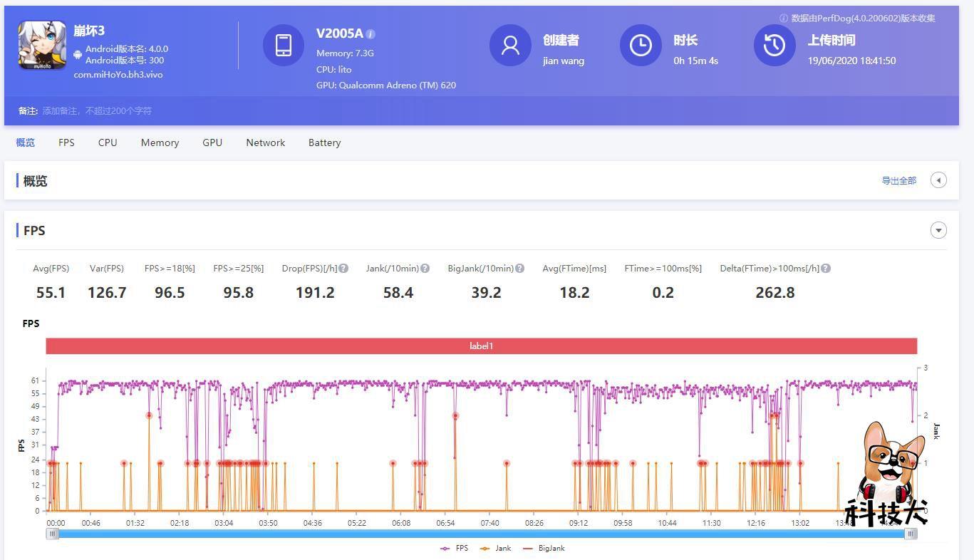Click the FTime>=100ms value 0.2
Screen dimensions: 974x560
[x=663, y=292]
